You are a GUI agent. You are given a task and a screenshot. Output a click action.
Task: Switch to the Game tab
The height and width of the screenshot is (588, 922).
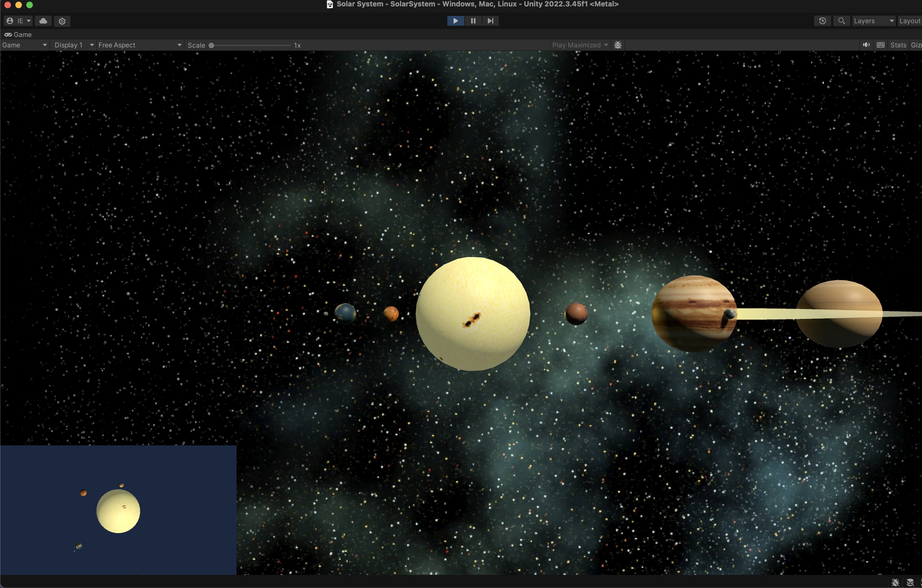[18, 34]
